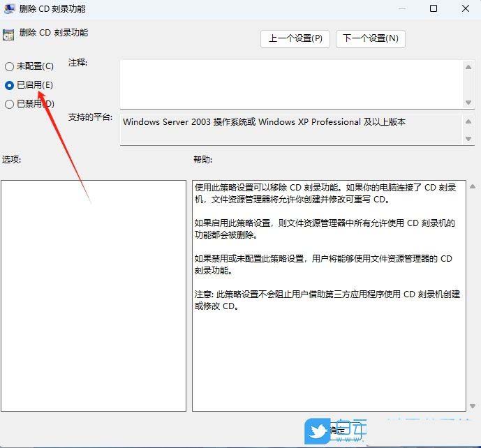The image size is (481, 448).
Task: Maximize the policy settings window
Action: (x=434, y=9)
